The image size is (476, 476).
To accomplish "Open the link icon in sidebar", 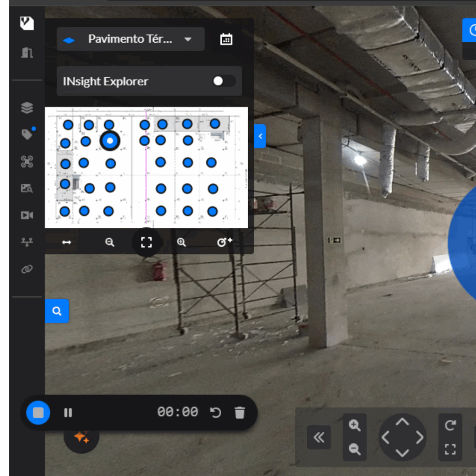I will click(27, 269).
